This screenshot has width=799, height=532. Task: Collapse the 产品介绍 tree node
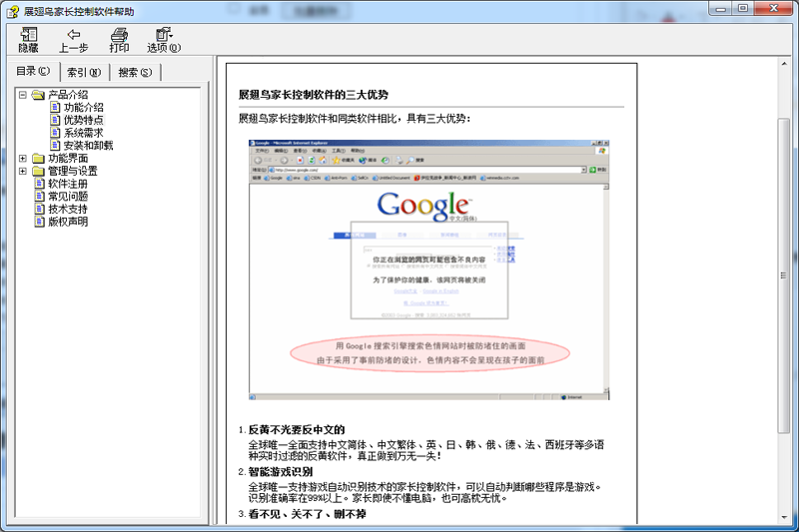[x=23, y=95]
